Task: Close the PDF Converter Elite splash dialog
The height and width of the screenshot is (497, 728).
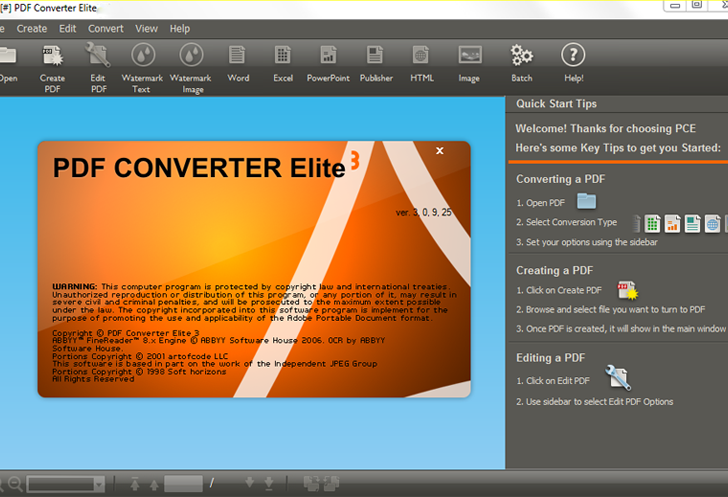Action: (440, 151)
